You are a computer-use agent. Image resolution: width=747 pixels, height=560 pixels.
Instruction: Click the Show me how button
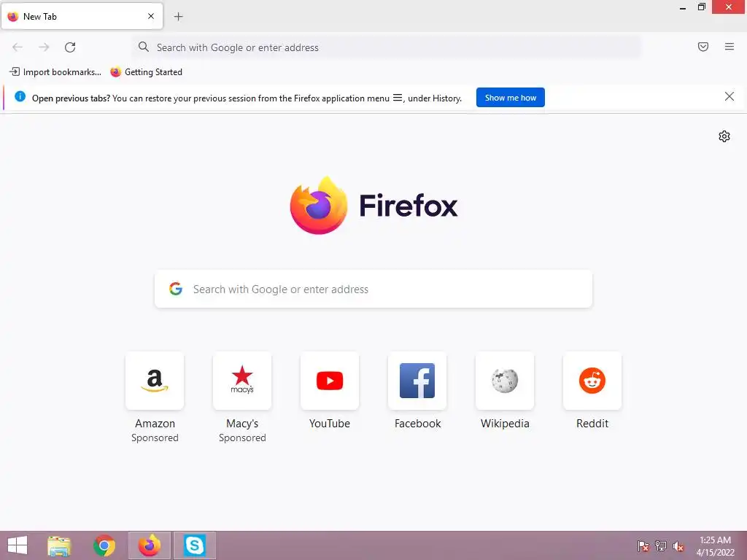510,98
